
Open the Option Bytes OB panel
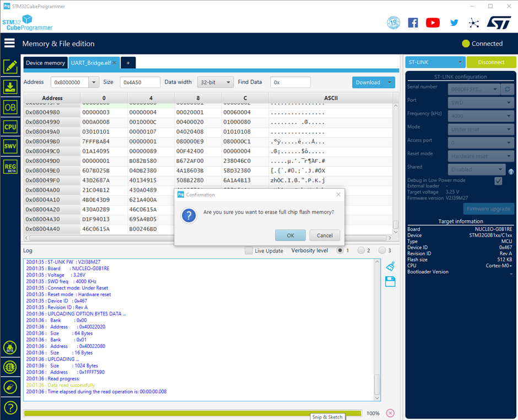pos(10,107)
